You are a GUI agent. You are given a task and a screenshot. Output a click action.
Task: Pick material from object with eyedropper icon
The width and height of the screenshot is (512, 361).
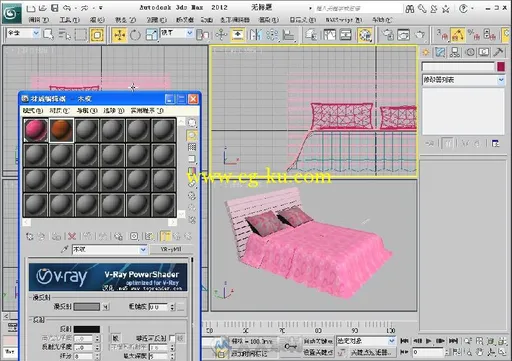coord(65,249)
